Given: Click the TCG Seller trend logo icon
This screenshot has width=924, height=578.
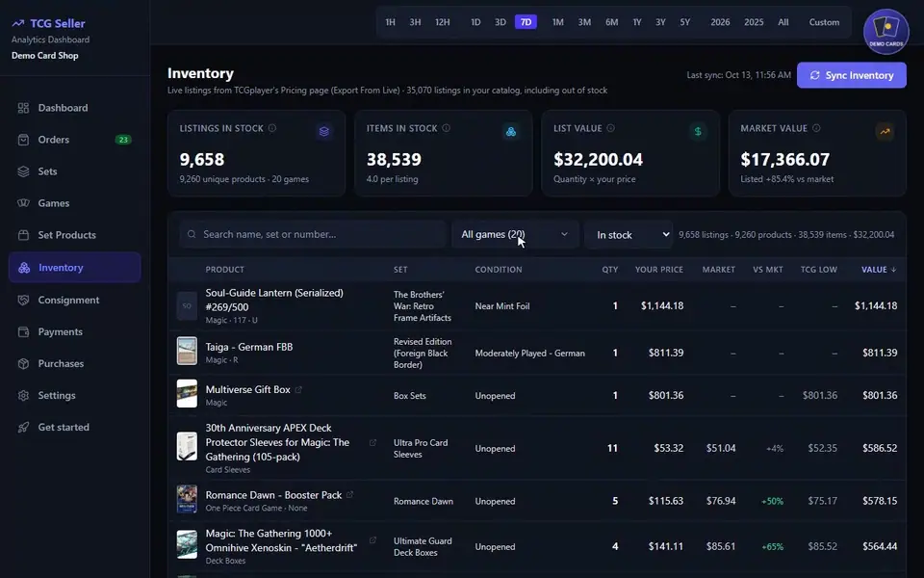Looking at the screenshot, I should point(18,23).
